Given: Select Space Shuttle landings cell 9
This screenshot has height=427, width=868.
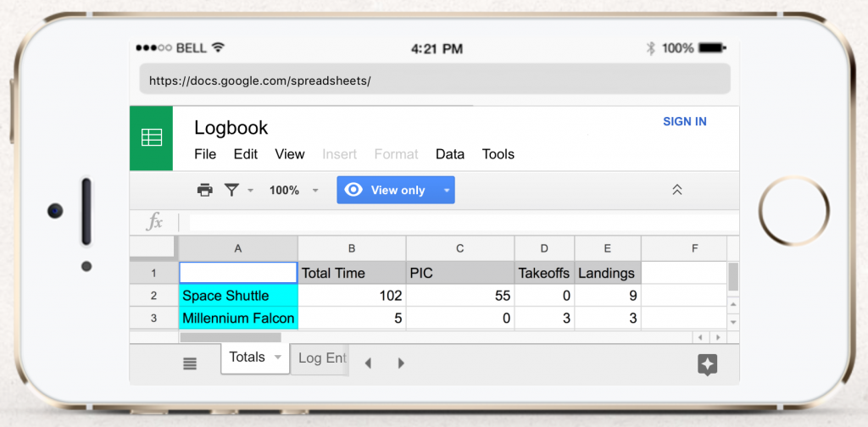Looking at the screenshot, I should (x=607, y=296).
